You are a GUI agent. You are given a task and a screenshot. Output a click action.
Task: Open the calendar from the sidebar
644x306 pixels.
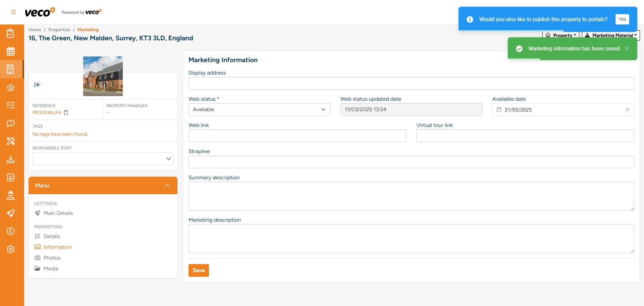coord(11,51)
